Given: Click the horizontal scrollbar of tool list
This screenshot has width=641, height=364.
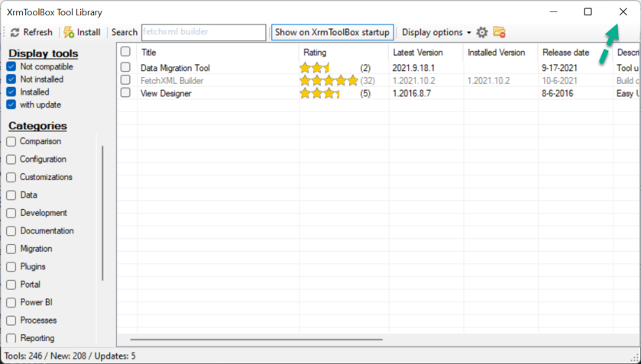Looking at the screenshot, I should 256,340.
